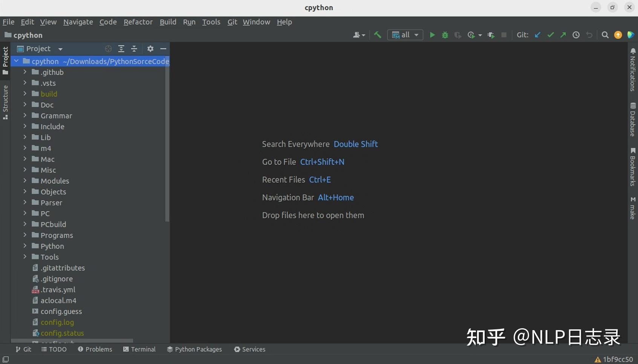Viewport: 638px width, 364px height.
Task: Click Expand All in the Project panel
Action: pos(121,49)
